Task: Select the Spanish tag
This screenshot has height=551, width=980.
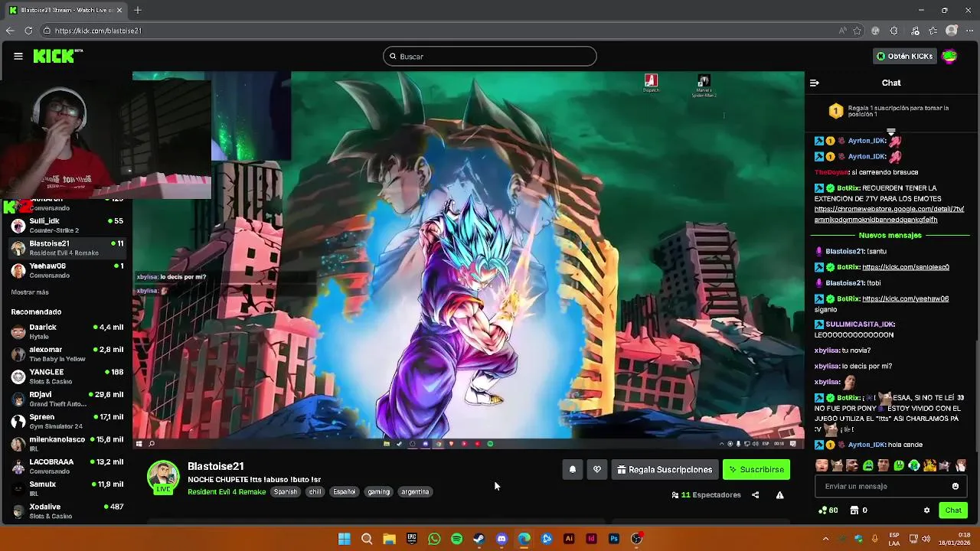Action: [x=285, y=492]
